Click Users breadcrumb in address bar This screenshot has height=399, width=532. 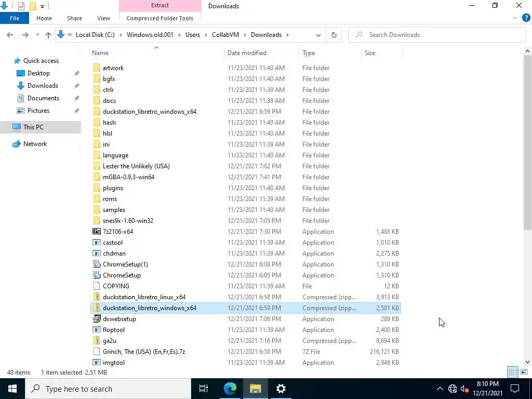[x=193, y=35]
